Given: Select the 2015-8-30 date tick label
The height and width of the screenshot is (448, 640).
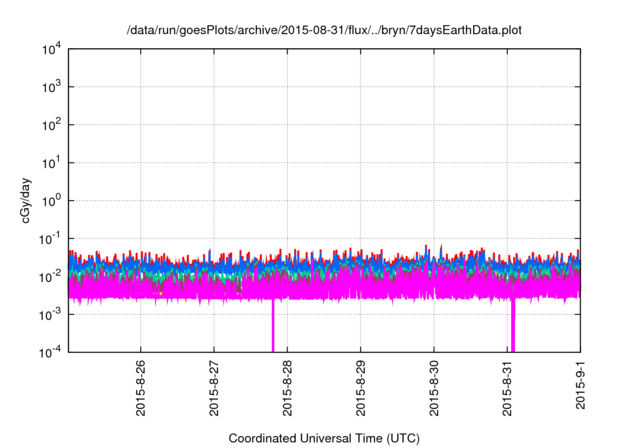Looking at the screenshot, I should pyautogui.click(x=434, y=388).
